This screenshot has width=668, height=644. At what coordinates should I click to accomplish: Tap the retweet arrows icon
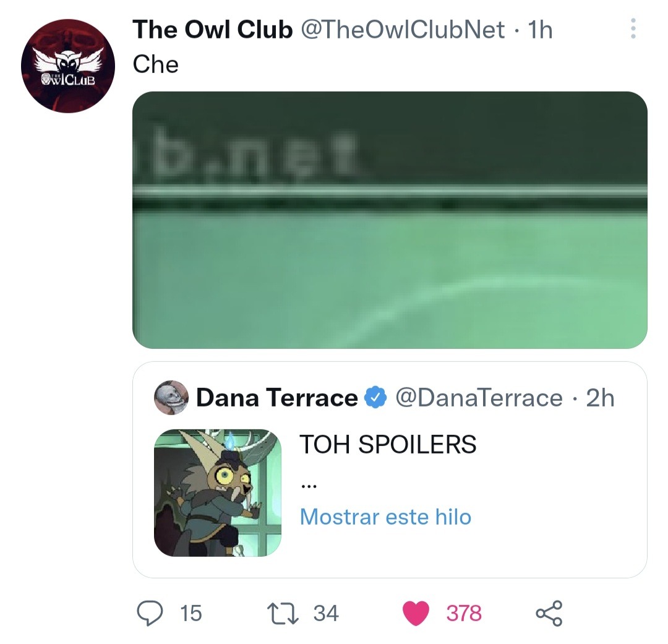[x=283, y=613]
